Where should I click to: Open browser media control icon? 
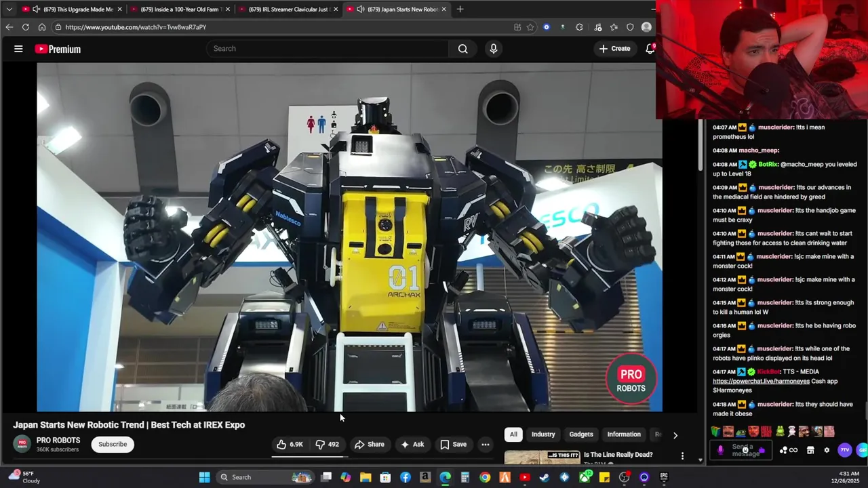597,27
